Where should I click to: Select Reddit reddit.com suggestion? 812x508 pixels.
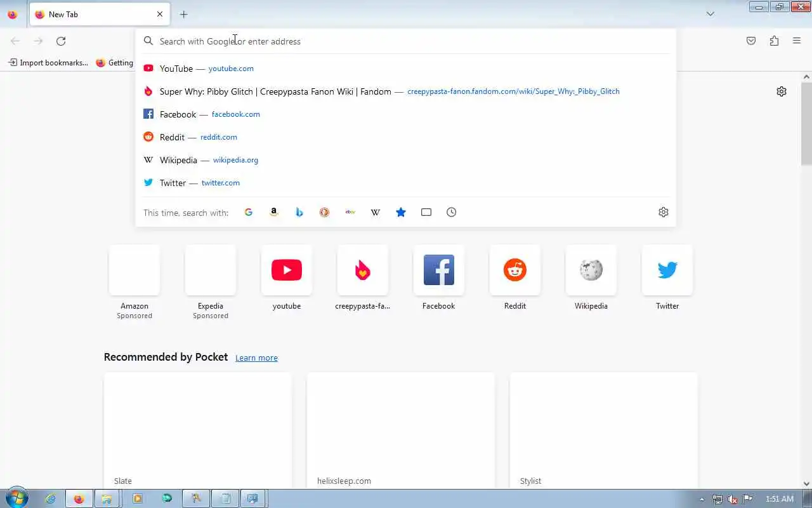[x=406, y=137]
